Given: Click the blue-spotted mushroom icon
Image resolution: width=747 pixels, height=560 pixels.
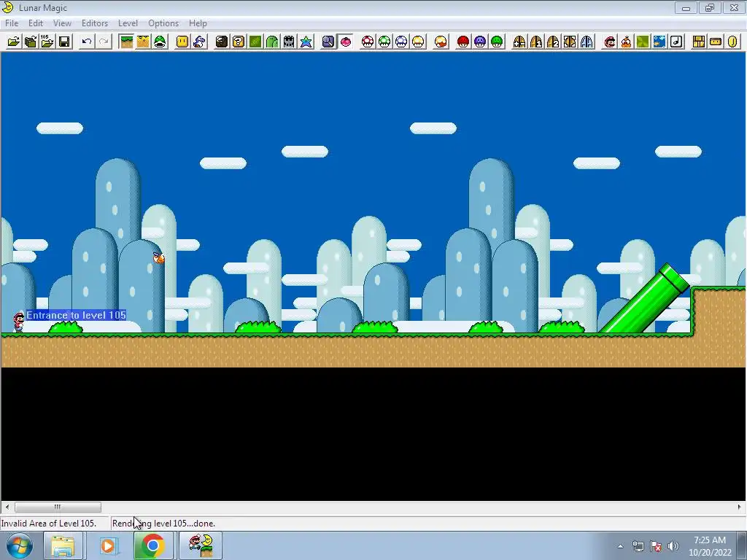Looking at the screenshot, I should pyautogui.click(x=401, y=42).
